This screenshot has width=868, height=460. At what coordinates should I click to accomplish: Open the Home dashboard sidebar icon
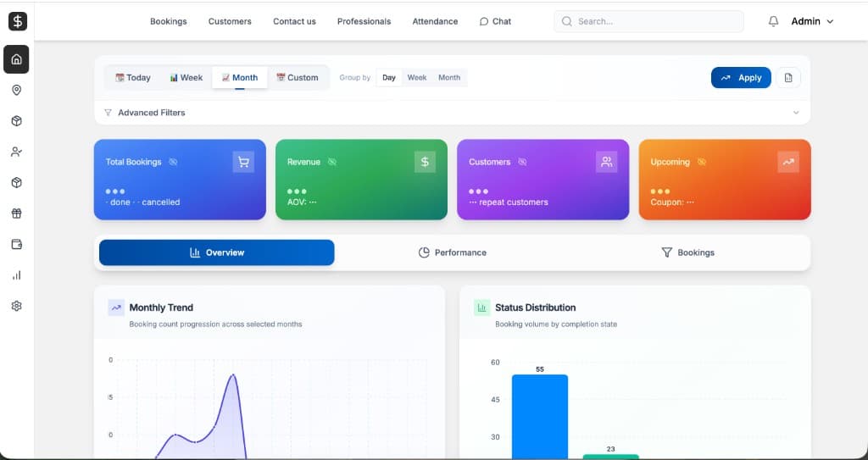click(17, 59)
